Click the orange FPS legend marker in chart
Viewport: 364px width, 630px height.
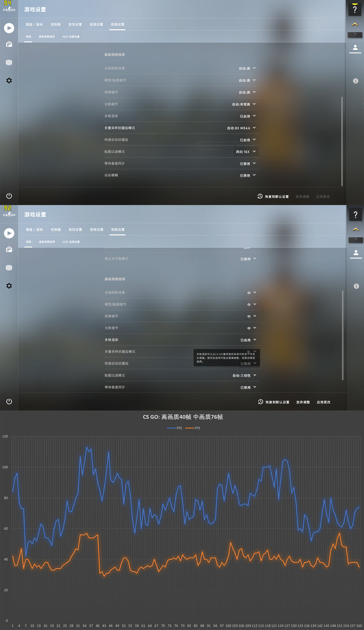pos(190,428)
